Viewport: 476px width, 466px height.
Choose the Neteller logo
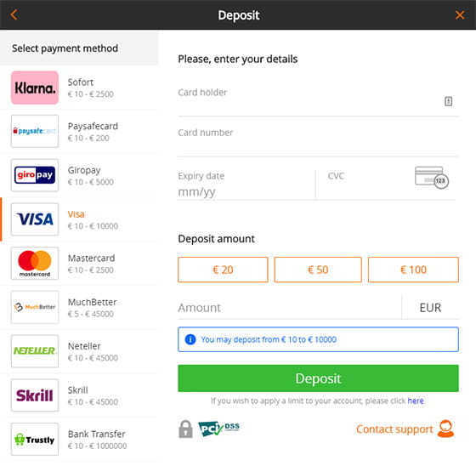point(35,351)
